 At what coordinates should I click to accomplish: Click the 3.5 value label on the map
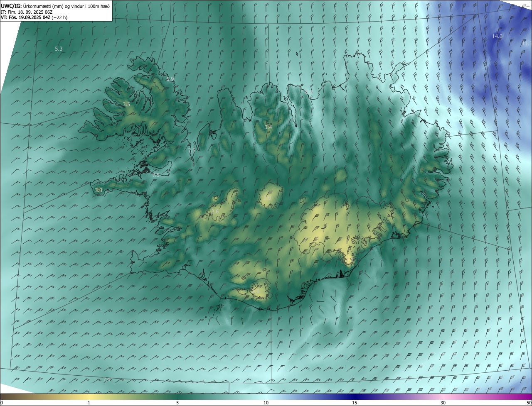pyautogui.click(x=126, y=105)
